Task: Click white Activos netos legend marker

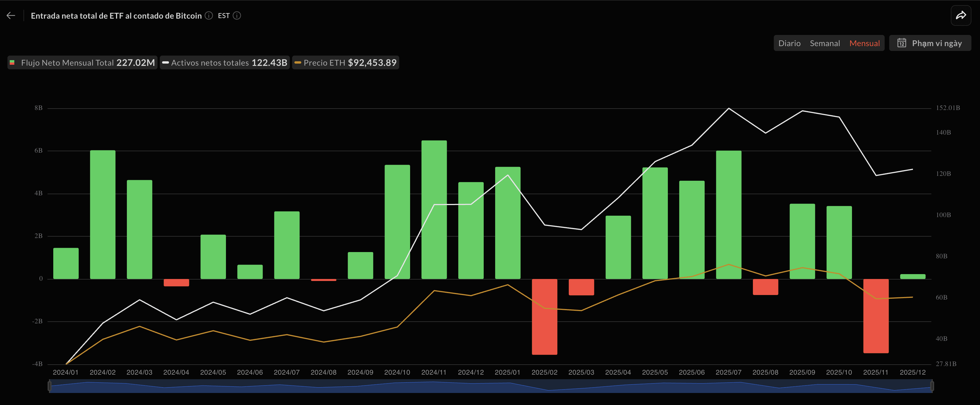Action: pos(166,62)
